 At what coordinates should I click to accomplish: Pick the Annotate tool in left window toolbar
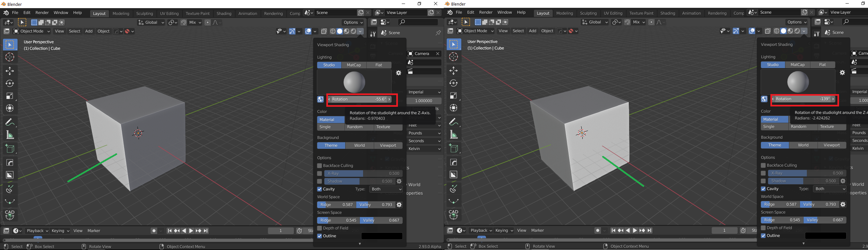(x=10, y=122)
